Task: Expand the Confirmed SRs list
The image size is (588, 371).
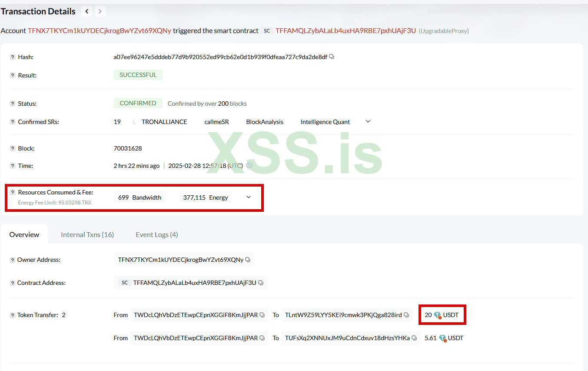Action: 368,121
